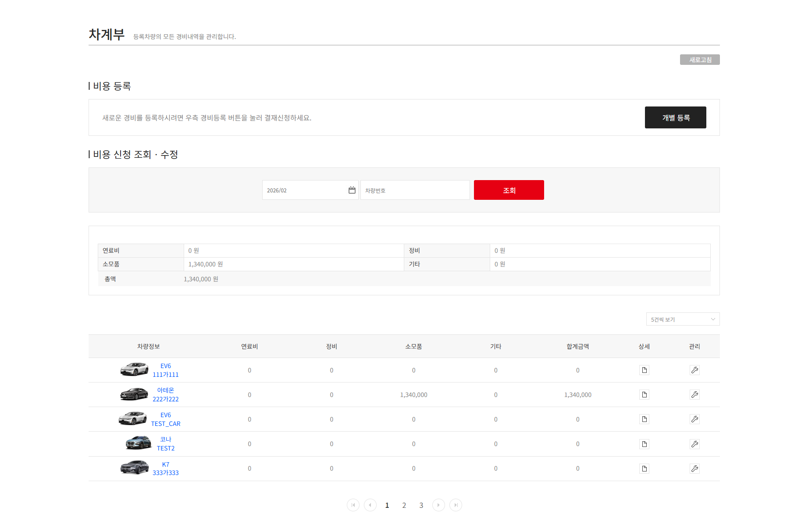This screenshot has height=521, width=812.
Task: Open detail document icon for EV6 111가111
Action: pos(644,370)
